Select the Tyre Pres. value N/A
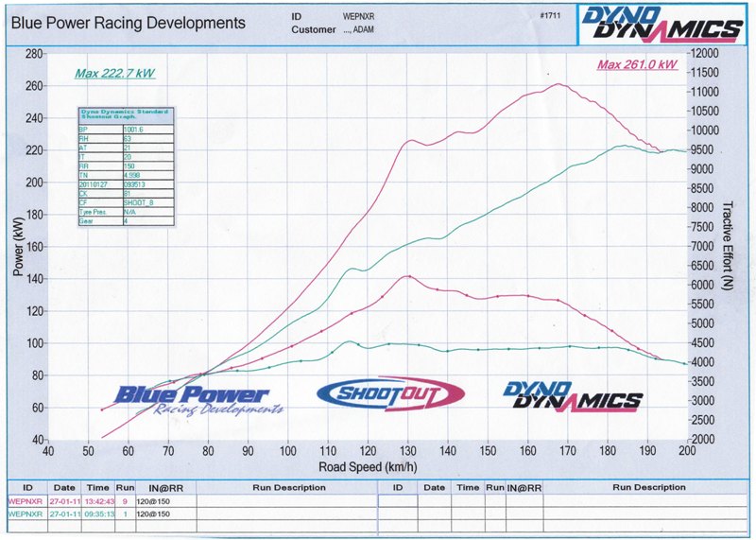756x540 pixels. (x=129, y=212)
